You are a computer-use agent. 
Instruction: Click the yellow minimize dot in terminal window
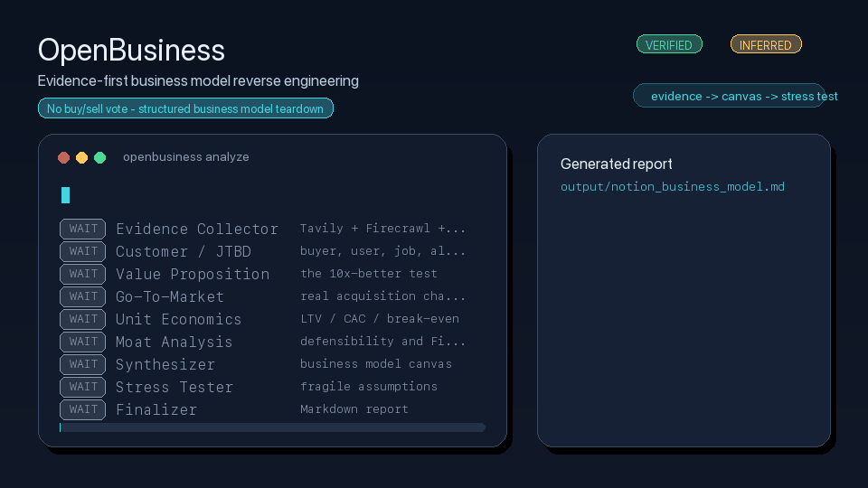[82, 157]
